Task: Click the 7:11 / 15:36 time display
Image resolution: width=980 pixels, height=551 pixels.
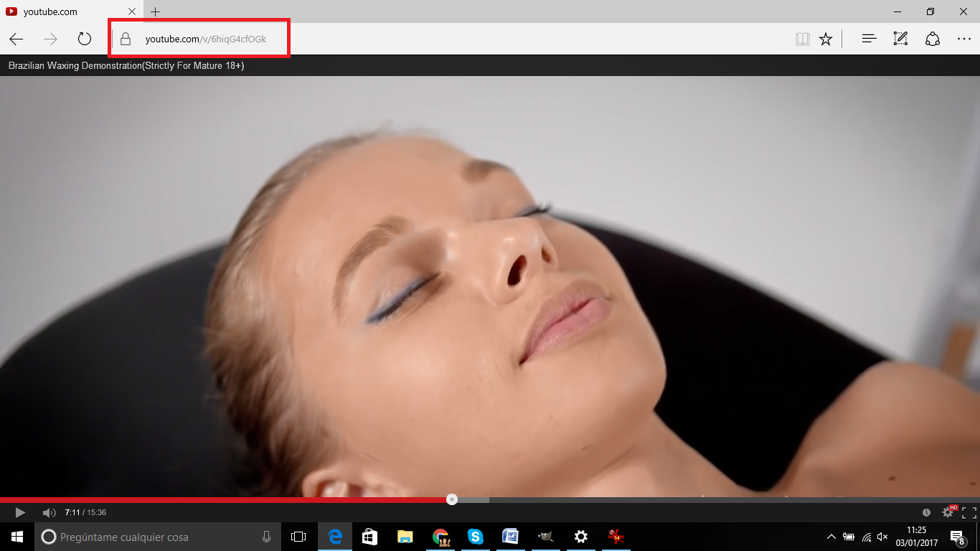Action: tap(85, 512)
